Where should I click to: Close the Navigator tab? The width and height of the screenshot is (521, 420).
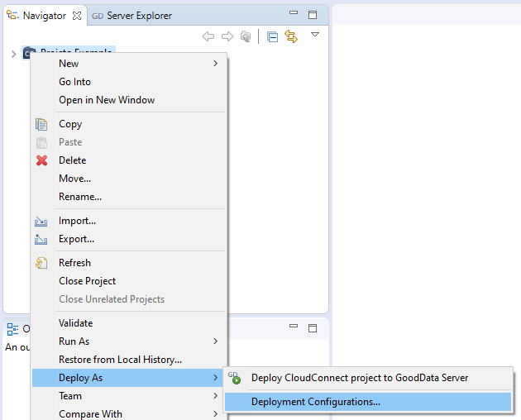(77, 16)
